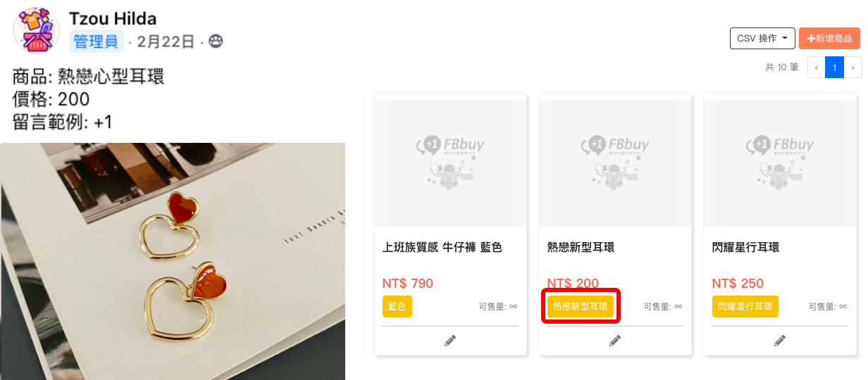The width and height of the screenshot is (868, 380).
Task: Click the group audience icon beside 2月22日
Action: tap(216, 42)
